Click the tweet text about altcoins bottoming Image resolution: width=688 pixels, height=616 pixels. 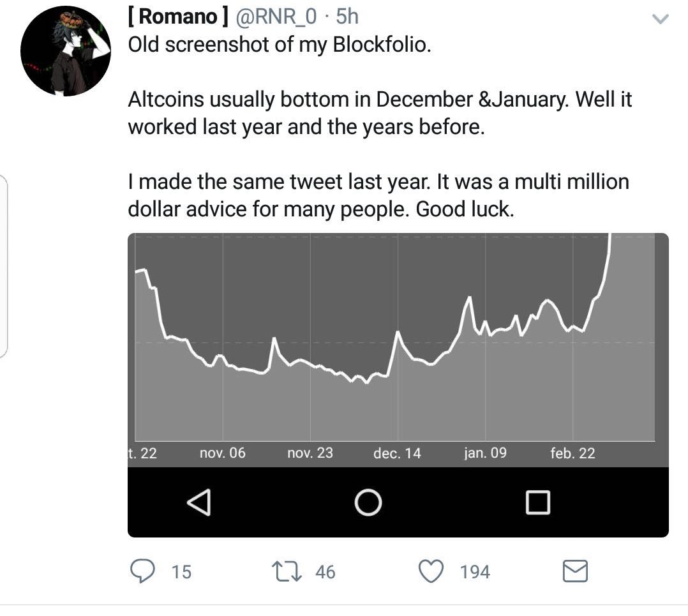click(x=380, y=113)
